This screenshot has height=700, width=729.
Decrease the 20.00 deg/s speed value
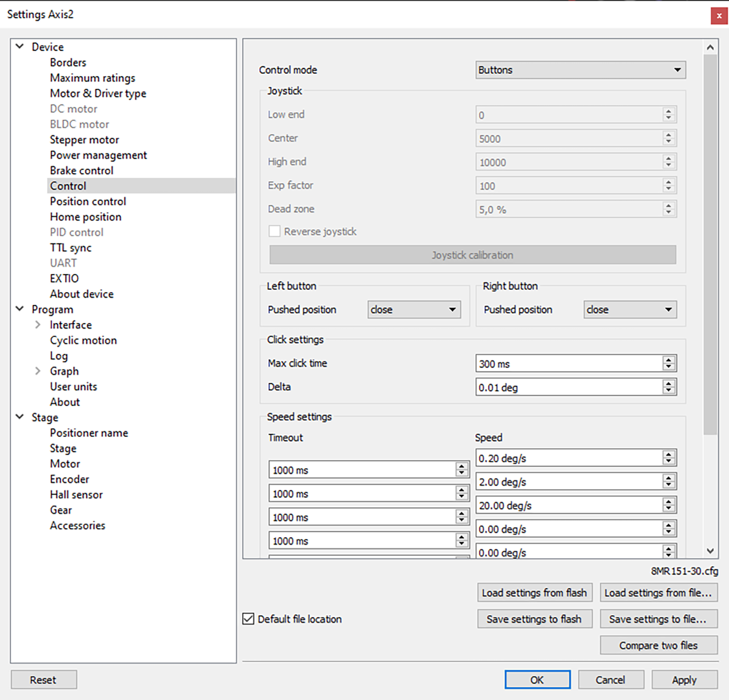669,509
